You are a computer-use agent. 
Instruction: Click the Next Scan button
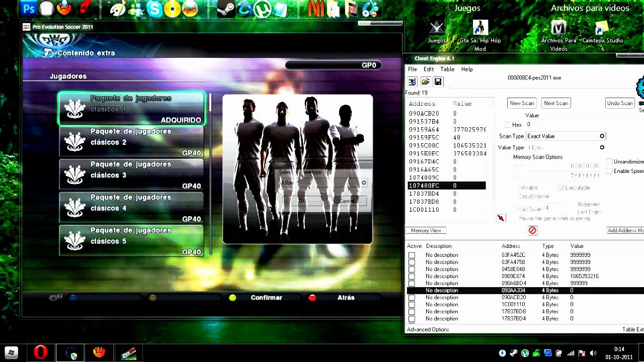click(x=556, y=103)
